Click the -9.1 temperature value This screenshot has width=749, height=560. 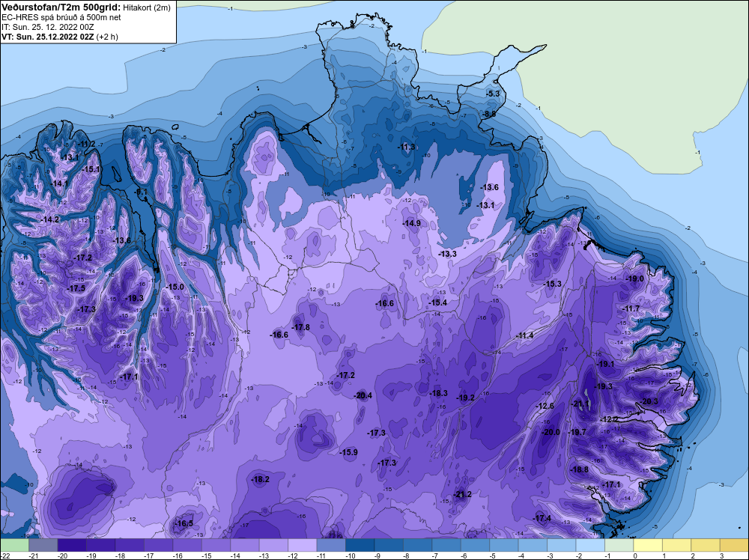click(141, 192)
